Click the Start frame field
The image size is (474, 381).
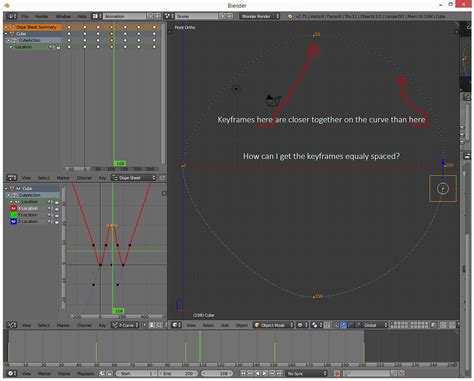pos(137,374)
